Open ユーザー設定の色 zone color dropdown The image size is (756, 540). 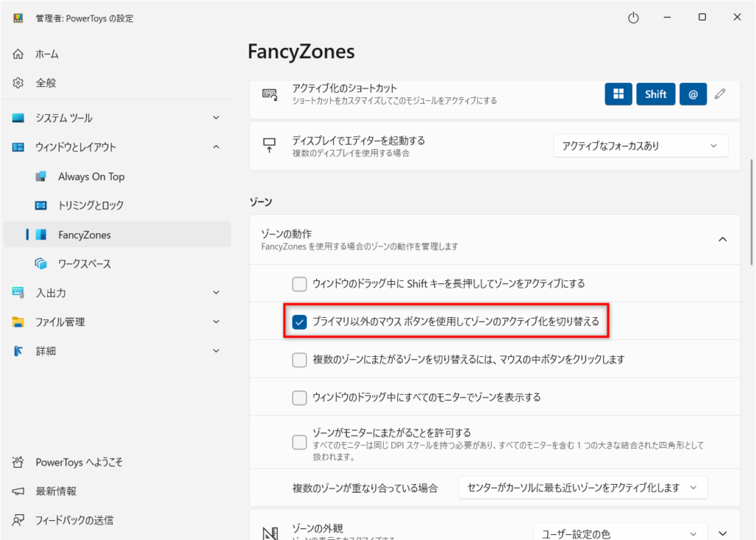coord(620,533)
